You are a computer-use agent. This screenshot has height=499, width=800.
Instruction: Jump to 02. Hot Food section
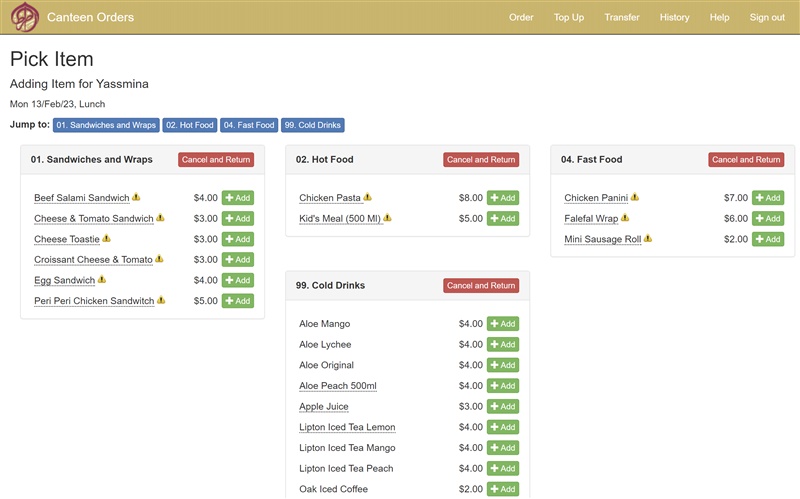pos(190,125)
